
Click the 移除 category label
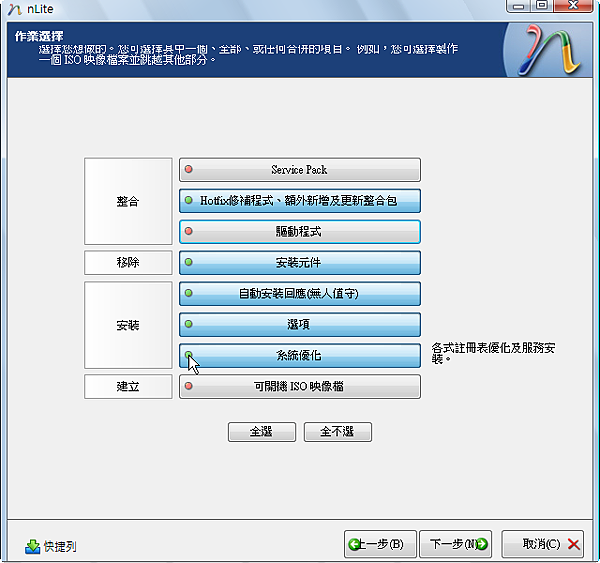tap(128, 263)
